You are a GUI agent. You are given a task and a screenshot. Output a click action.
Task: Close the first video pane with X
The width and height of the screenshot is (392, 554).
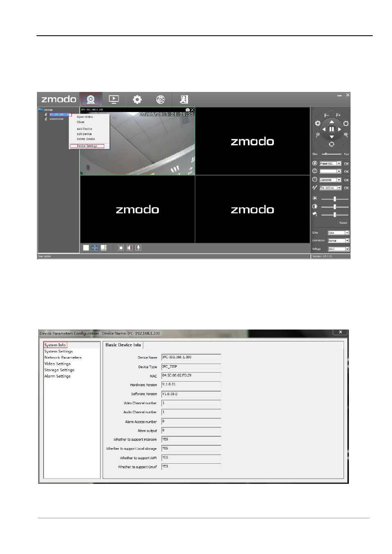point(192,110)
